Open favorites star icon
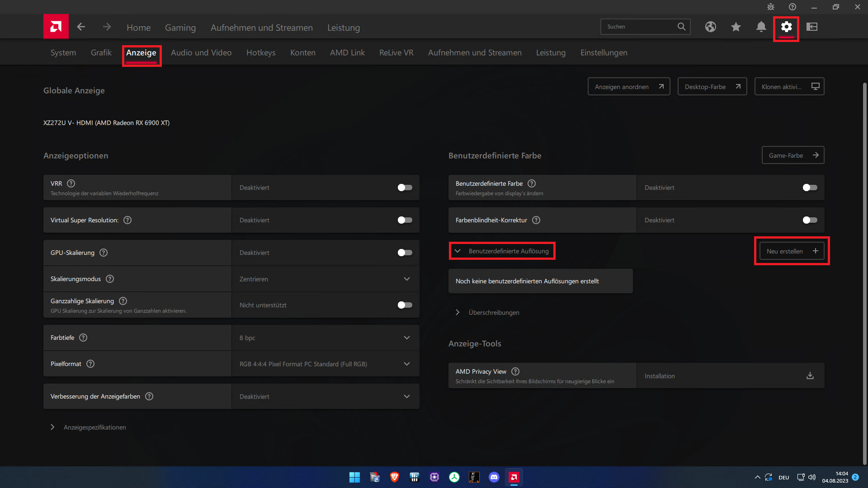Image resolution: width=868 pixels, height=488 pixels. 736,27
